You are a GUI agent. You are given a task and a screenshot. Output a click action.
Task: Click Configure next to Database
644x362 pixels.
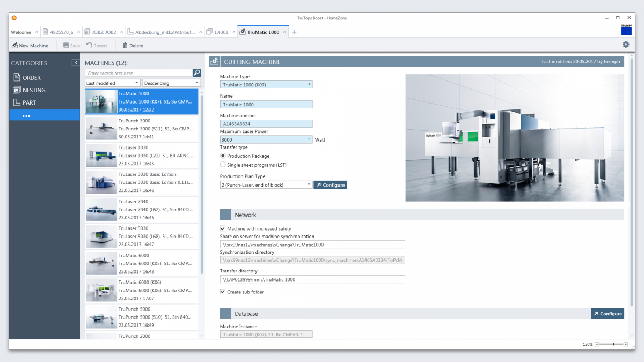[x=607, y=313]
